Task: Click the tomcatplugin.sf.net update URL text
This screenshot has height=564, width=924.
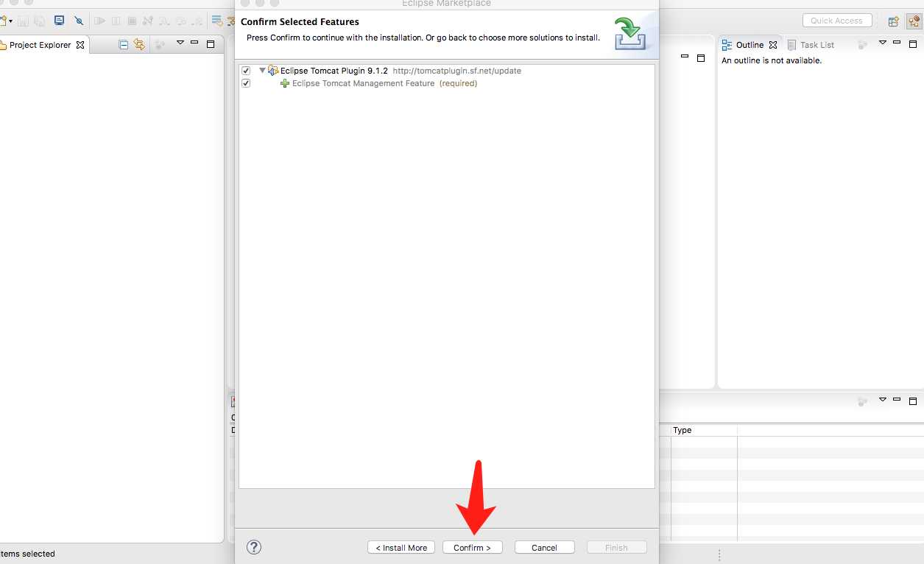Action: click(x=456, y=71)
